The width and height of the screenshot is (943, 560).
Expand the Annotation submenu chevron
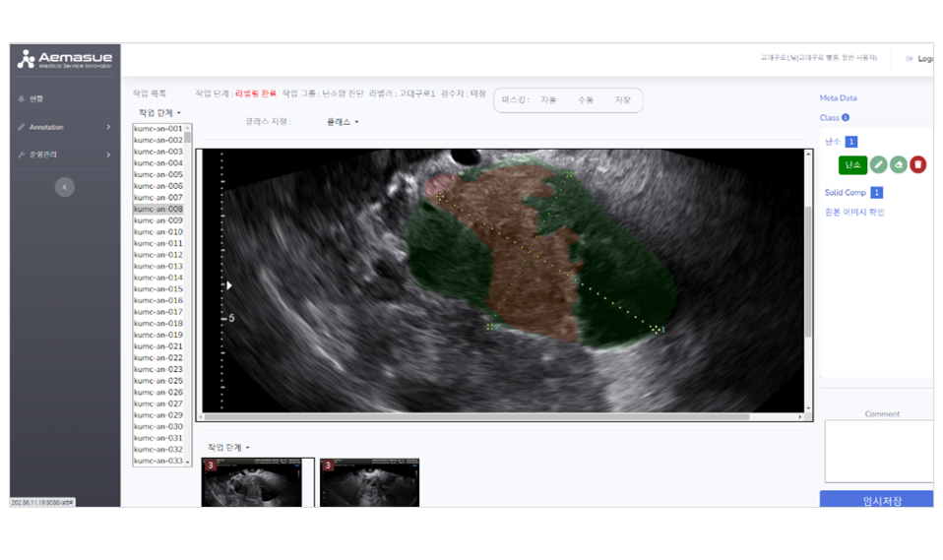tap(108, 127)
